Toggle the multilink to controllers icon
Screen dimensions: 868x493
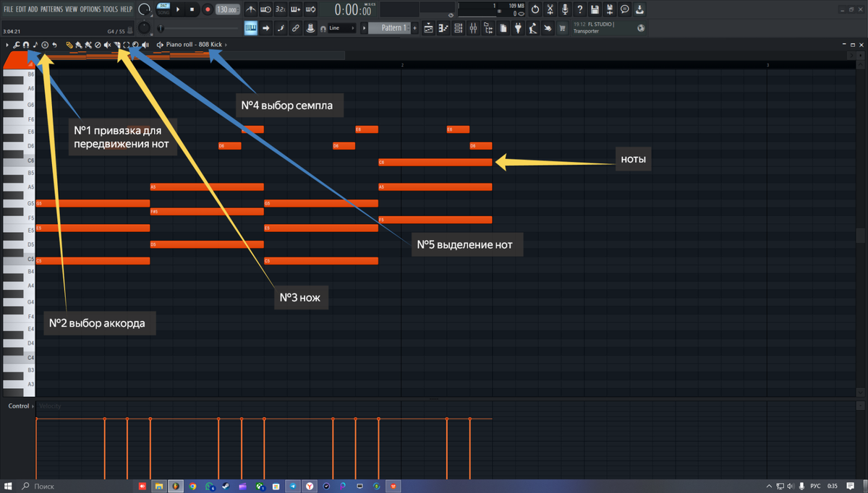tap(310, 27)
